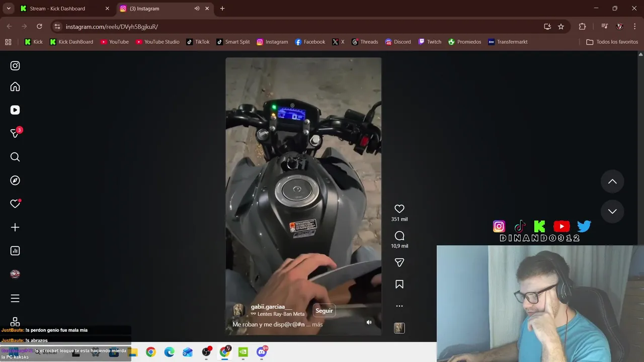Mute the reel sound with speaker icon
Viewport: 644px width, 362px height.
tap(369, 322)
